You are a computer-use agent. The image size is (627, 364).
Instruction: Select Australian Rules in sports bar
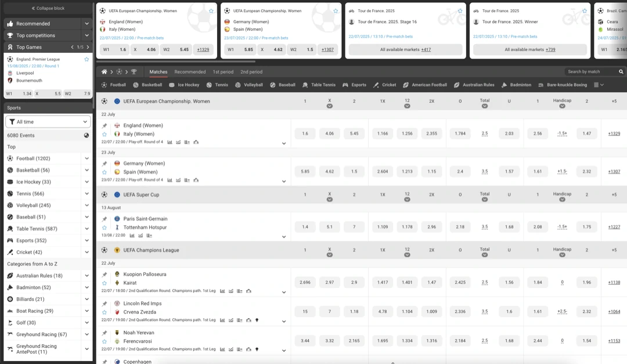[474, 85]
